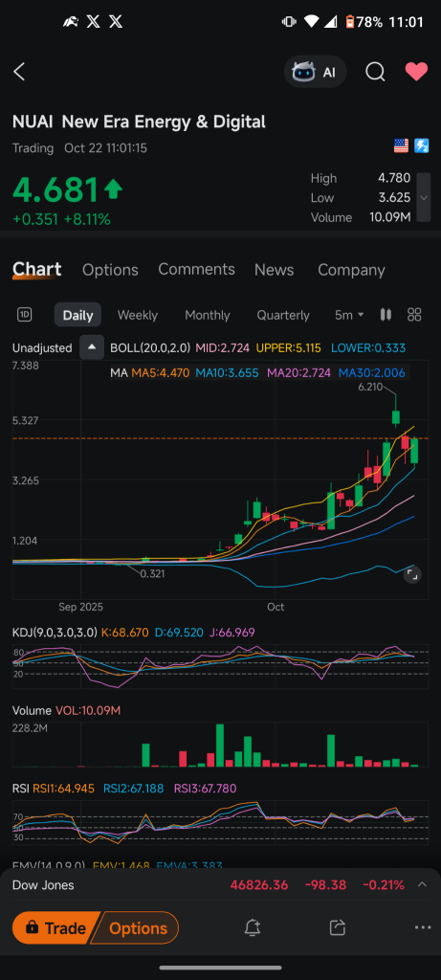Viewport: 441px width, 980px height.
Task: Expand chart to fullscreen icon
Action: 411,574
